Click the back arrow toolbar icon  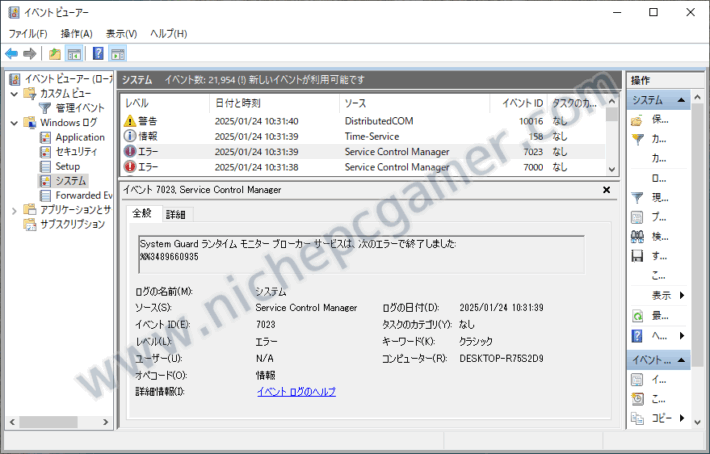click(12, 54)
